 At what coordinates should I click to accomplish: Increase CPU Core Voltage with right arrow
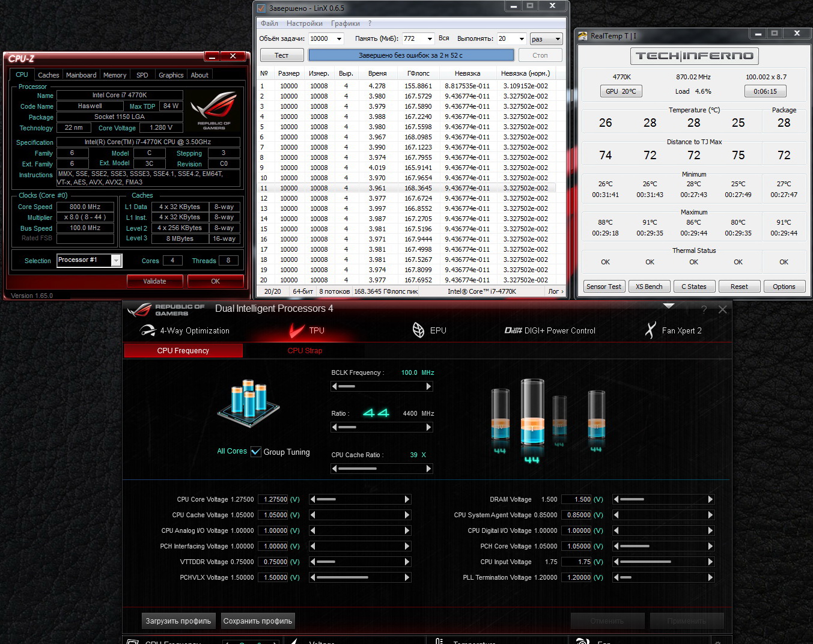(407, 499)
